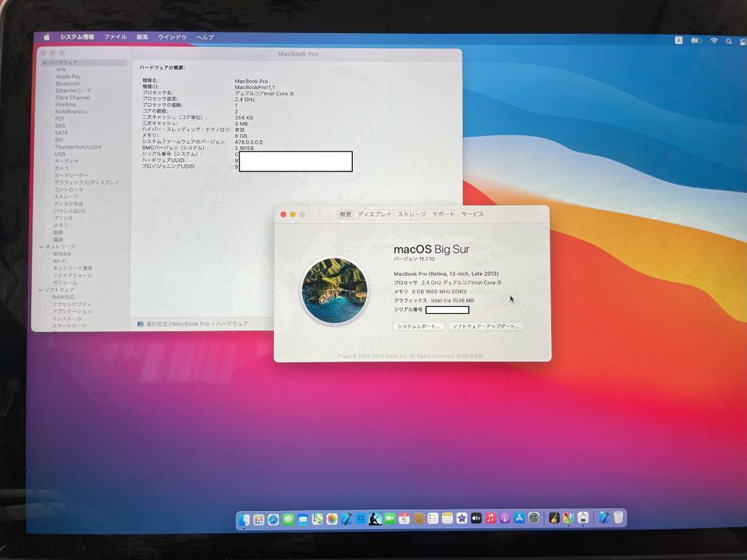Open the システム情報 menu
Screen dimensions: 747x560
point(77,37)
